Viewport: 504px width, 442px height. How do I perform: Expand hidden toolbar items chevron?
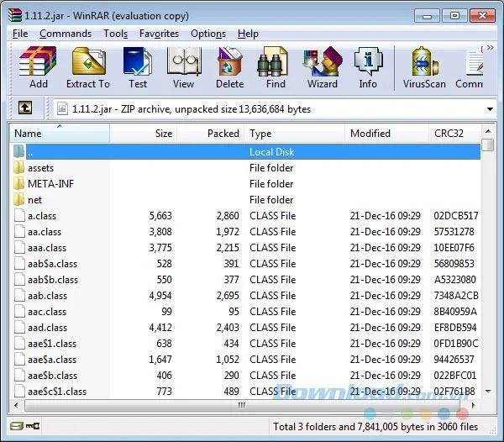pyautogui.click(x=491, y=48)
